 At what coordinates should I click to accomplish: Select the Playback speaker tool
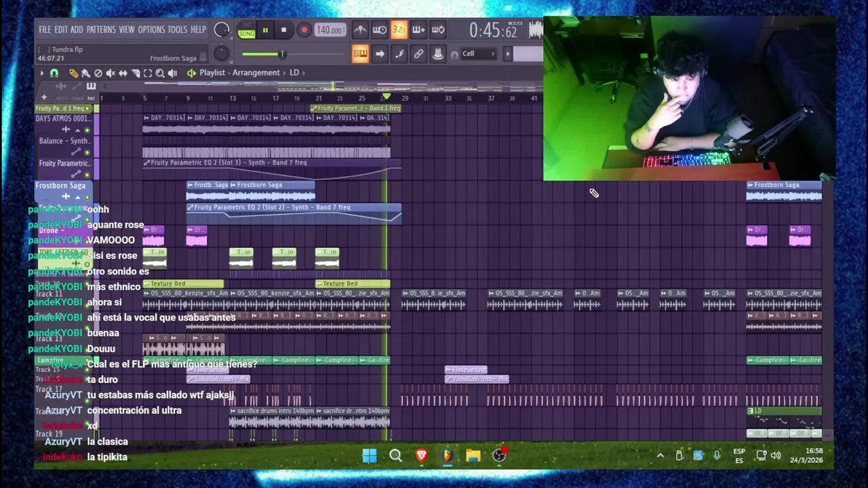(x=172, y=73)
